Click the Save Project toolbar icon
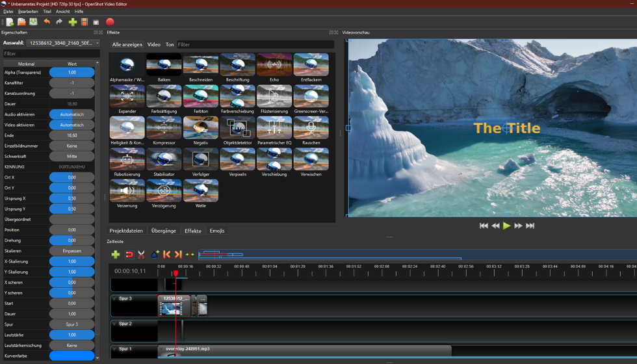 33,22
